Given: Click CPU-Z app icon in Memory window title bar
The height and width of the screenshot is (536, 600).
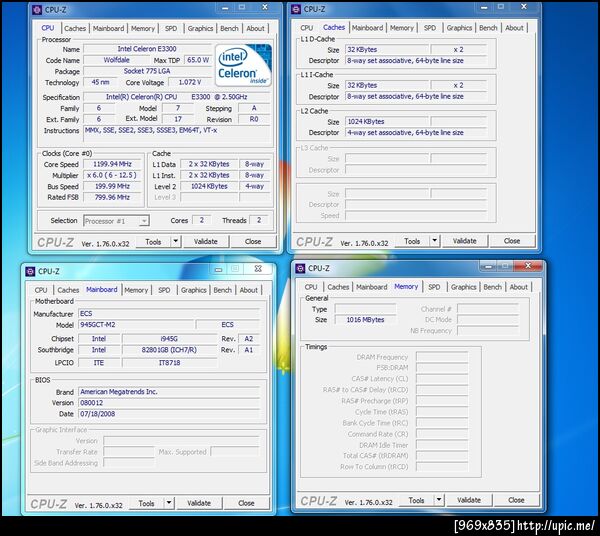Looking at the screenshot, I should click(x=300, y=269).
